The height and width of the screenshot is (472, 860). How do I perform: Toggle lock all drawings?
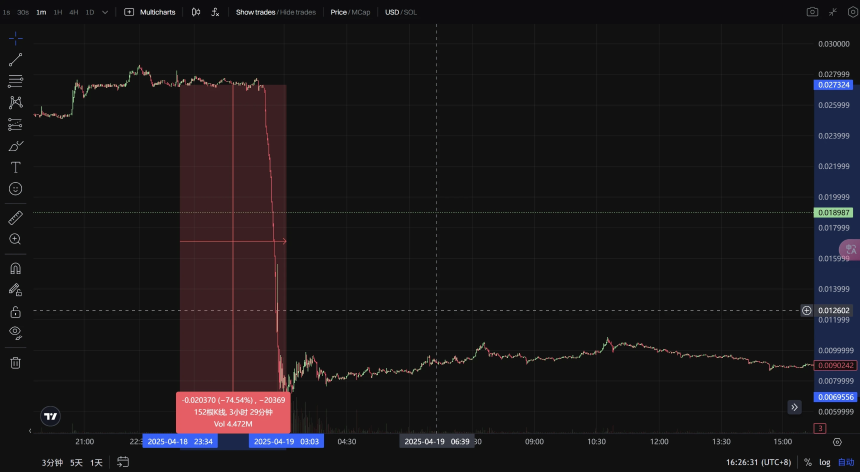click(x=15, y=311)
